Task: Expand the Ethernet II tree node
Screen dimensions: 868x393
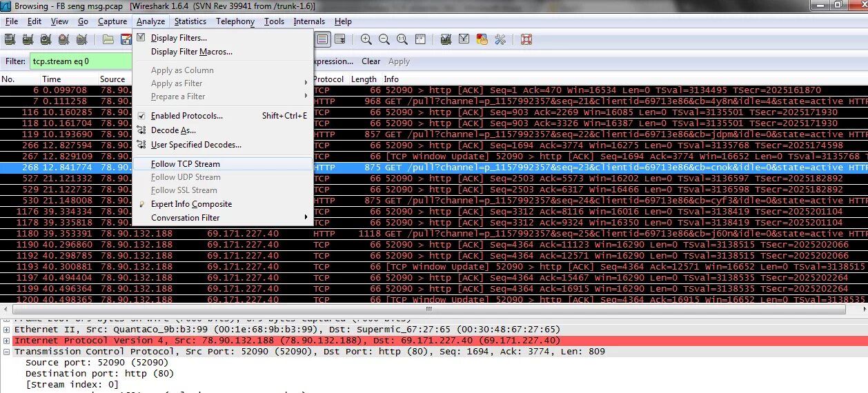Action: pos(7,330)
